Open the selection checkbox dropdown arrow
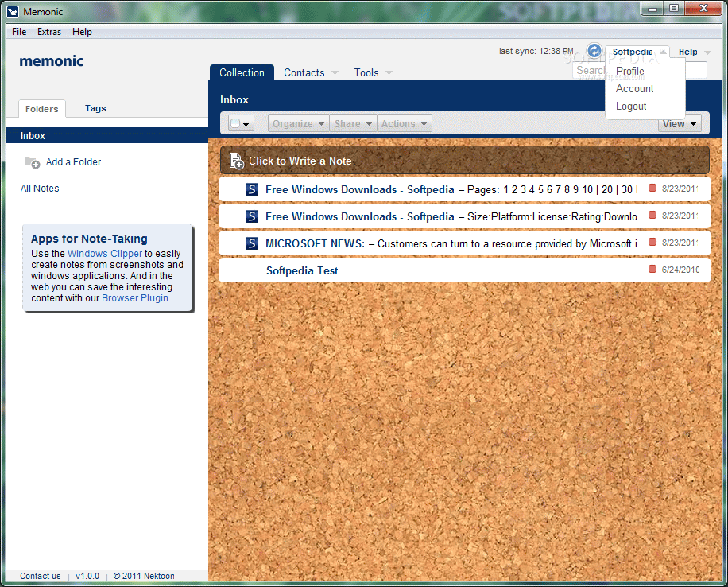Image resolution: width=728 pixels, height=587 pixels. 246,124
